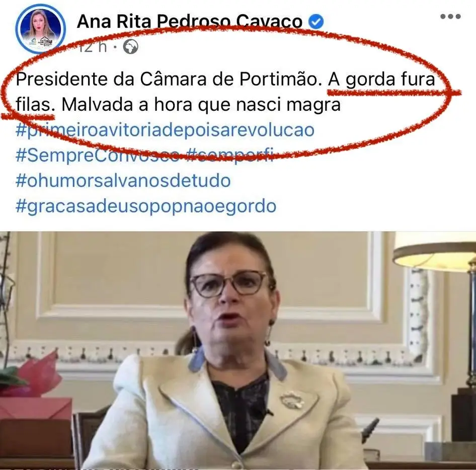Screen dimensions: 476x470
Task: Click the underlined phrase "A gorda fura"
Action: pos(381,80)
